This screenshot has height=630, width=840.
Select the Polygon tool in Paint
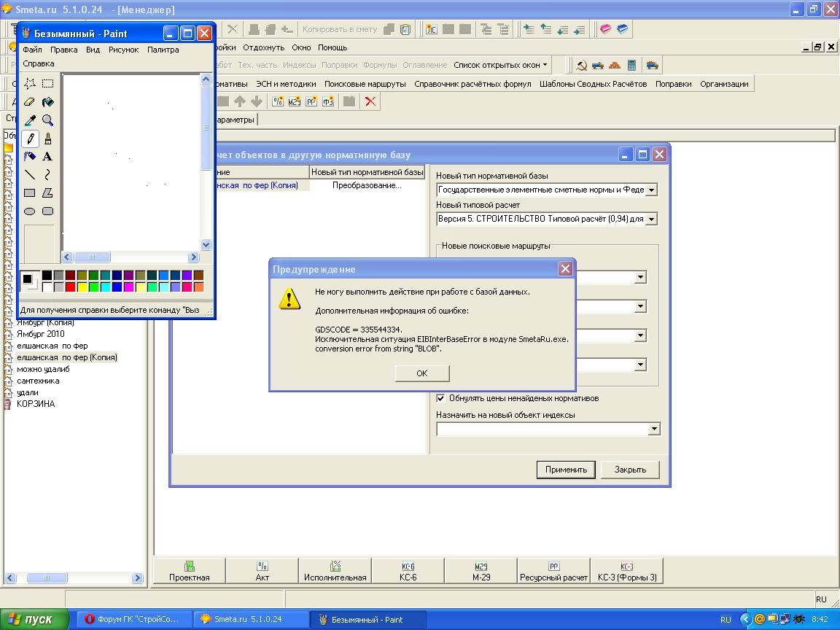coord(47,192)
